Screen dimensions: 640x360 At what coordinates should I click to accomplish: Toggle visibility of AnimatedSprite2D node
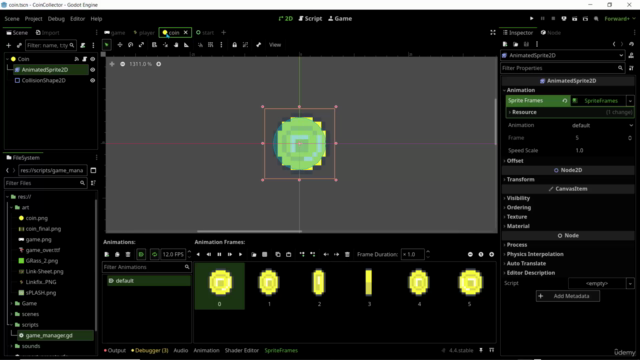pyautogui.click(x=93, y=70)
